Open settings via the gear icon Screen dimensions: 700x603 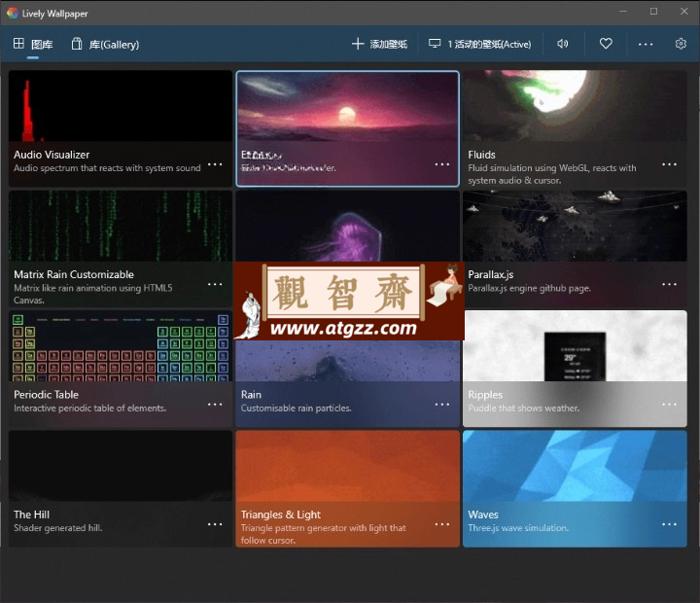pyautogui.click(x=681, y=44)
